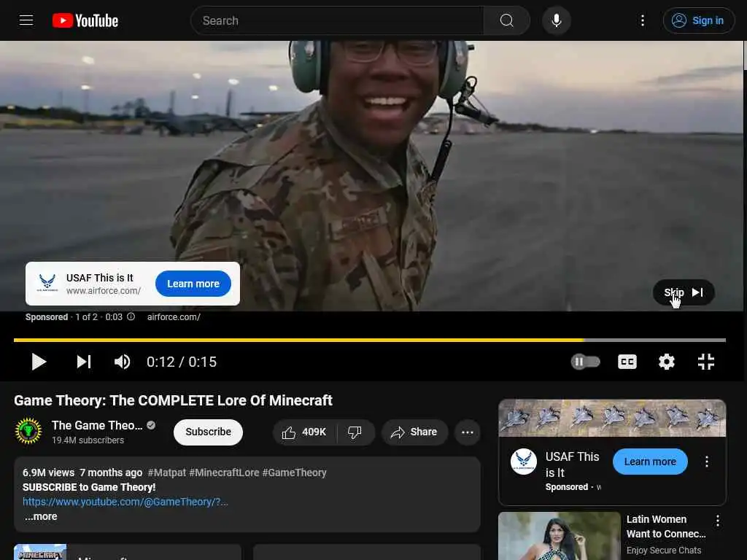Expand description with ...more
This screenshot has width=747, height=560.
[41, 517]
